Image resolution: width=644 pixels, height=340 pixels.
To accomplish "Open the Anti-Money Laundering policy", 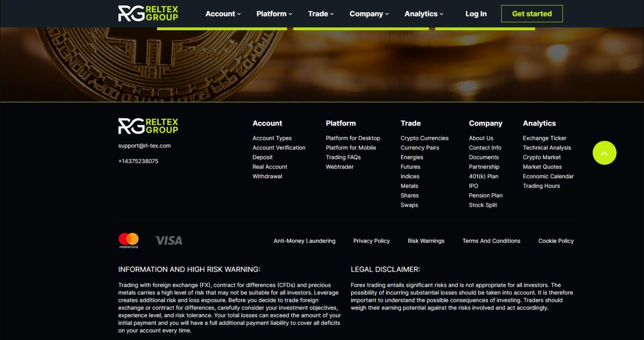I will pyautogui.click(x=304, y=241).
